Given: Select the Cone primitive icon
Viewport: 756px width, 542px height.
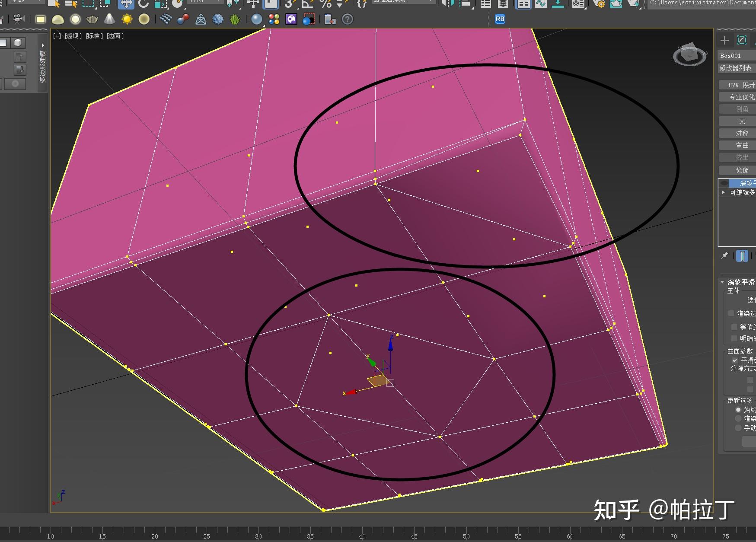Looking at the screenshot, I should [x=110, y=19].
